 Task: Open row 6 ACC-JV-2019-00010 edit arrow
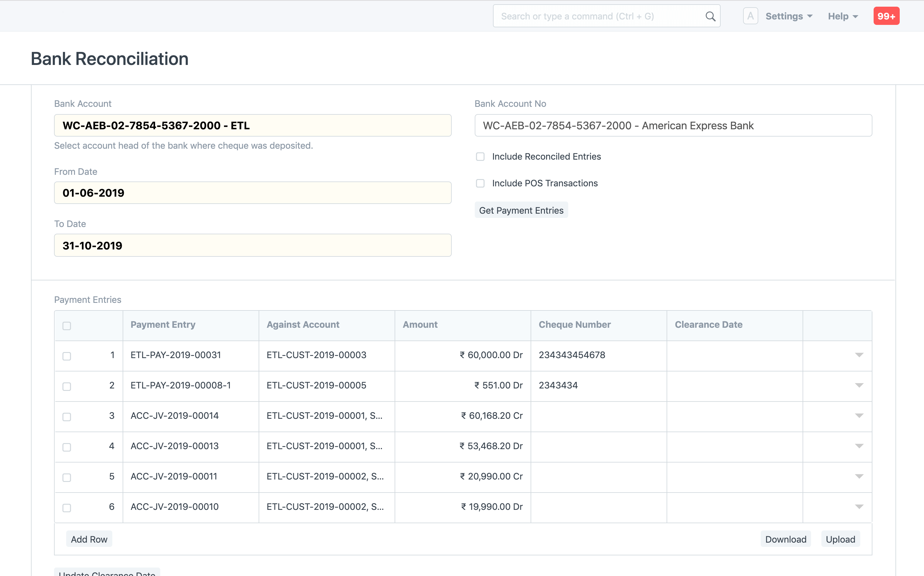[x=859, y=507]
